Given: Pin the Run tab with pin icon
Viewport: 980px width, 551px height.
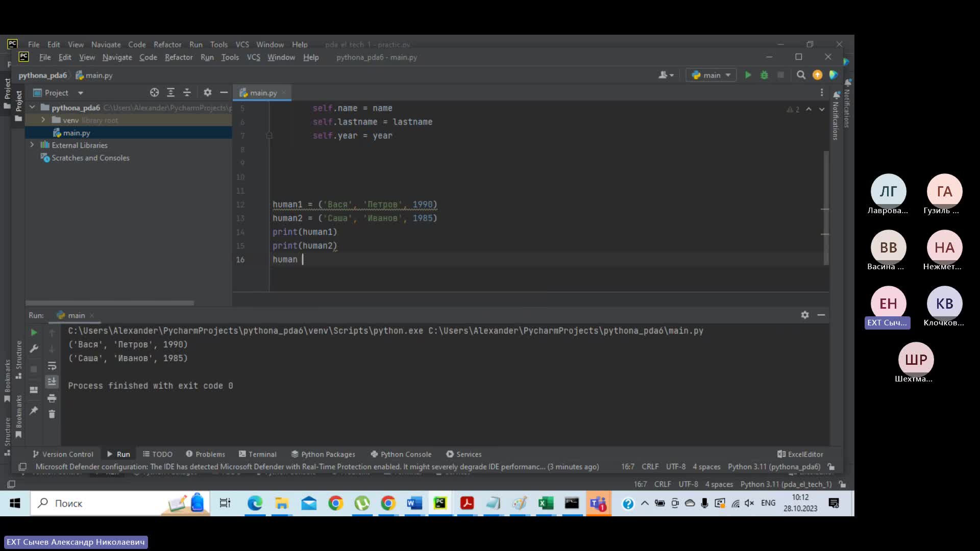Looking at the screenshot, I should click(x=34, y=410).
